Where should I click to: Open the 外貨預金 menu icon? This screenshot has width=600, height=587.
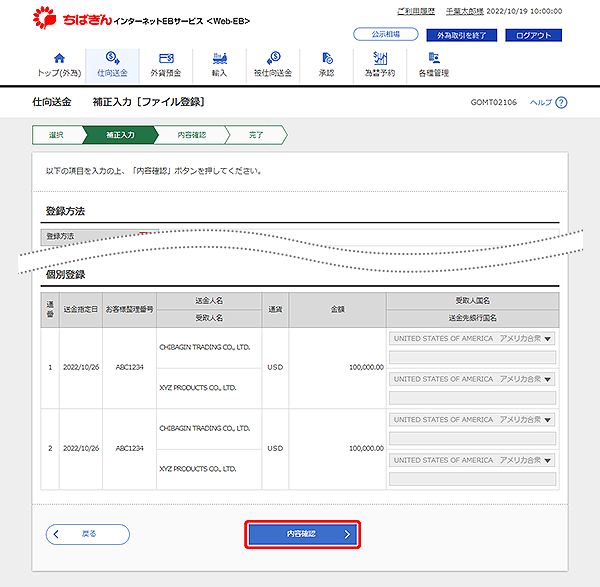(165, 58)
